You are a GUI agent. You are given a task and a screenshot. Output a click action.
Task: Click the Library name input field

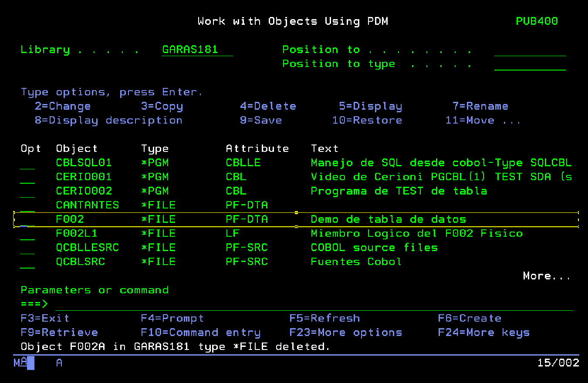pyautogui.click(x=197, y=50)
